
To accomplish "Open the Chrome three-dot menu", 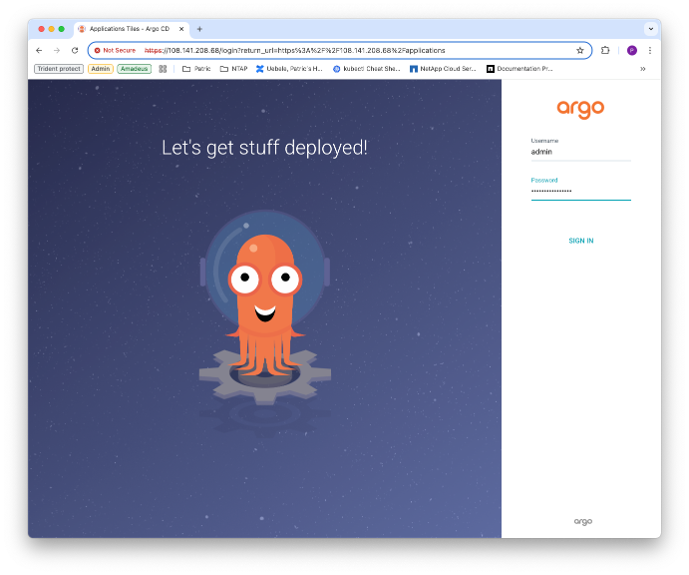I will [650, 51].
